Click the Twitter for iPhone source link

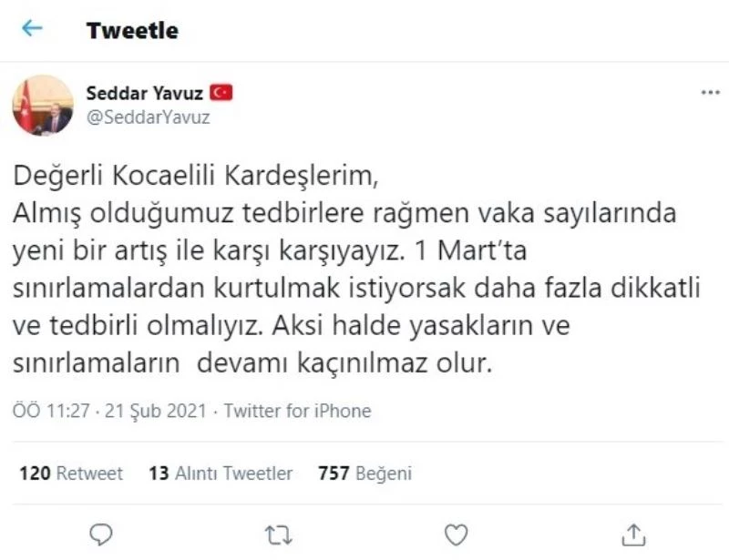click(297, 411)
